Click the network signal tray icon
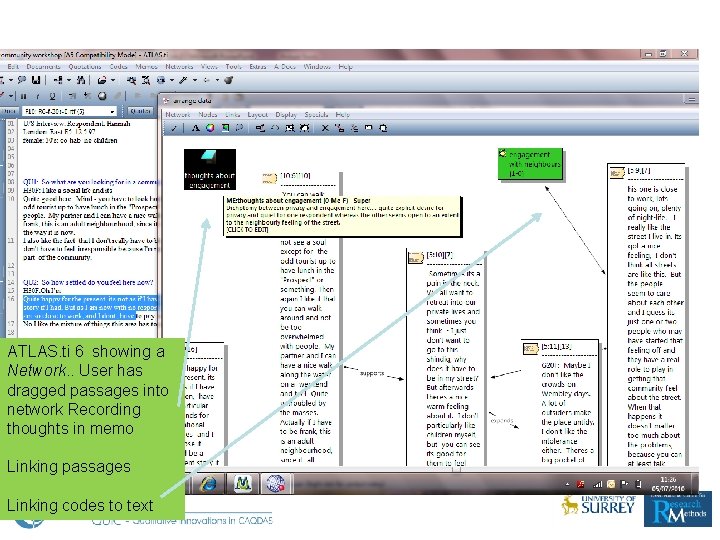Image resolution: width=720 pixels, height=540 pixels. 597,484
